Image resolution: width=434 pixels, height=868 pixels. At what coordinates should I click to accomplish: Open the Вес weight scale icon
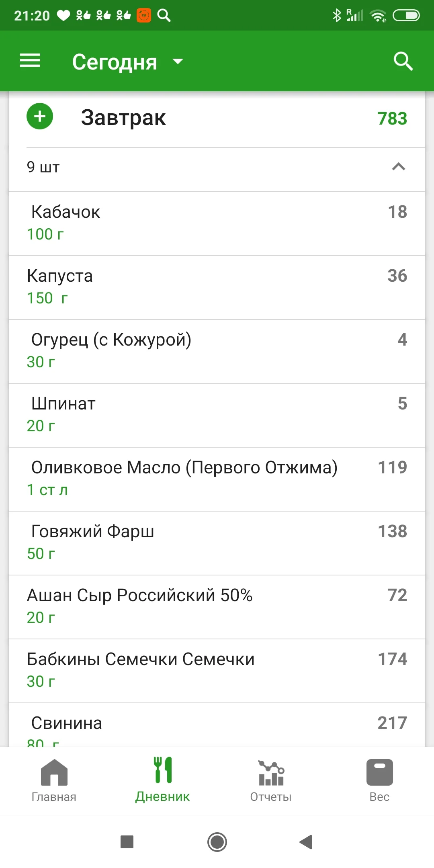(x=379, y=772)
